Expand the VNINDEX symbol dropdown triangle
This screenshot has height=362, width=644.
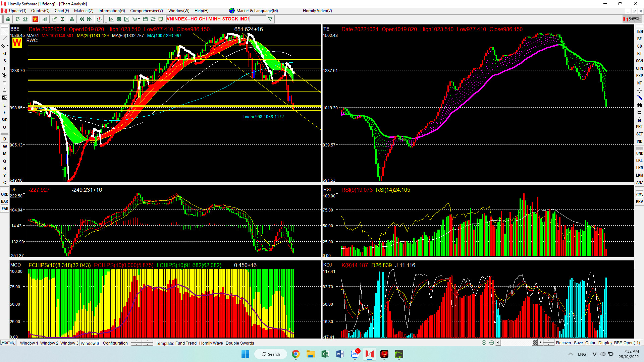tap(270, 19)
